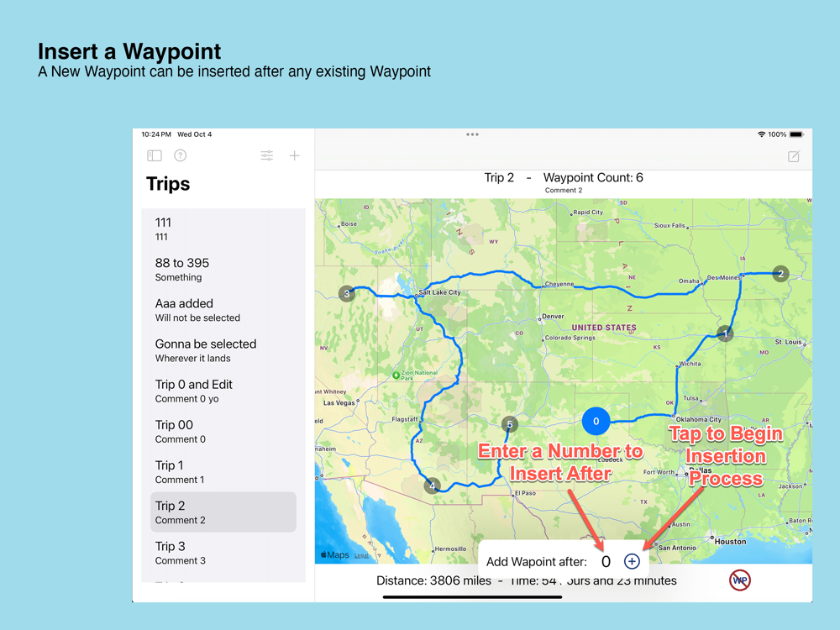Tap the Oklahoma City map label

(x=699, y=419)
